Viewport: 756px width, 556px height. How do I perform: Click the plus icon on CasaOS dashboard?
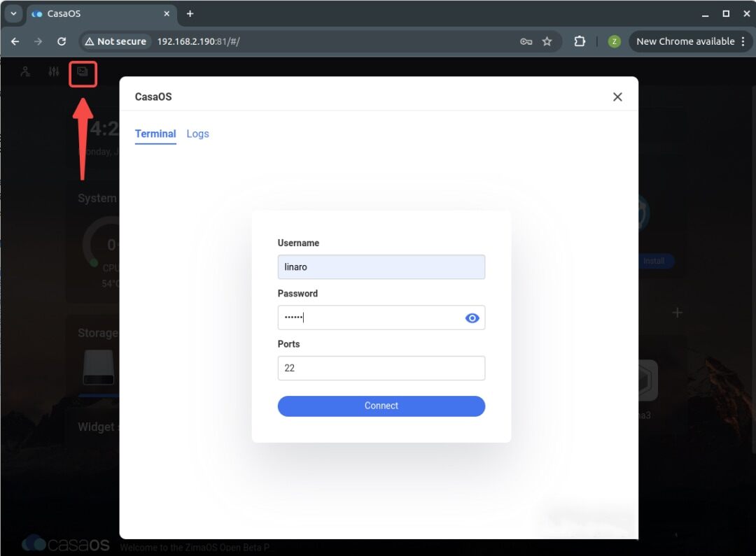pyautogui.click(x=677, y=313)
